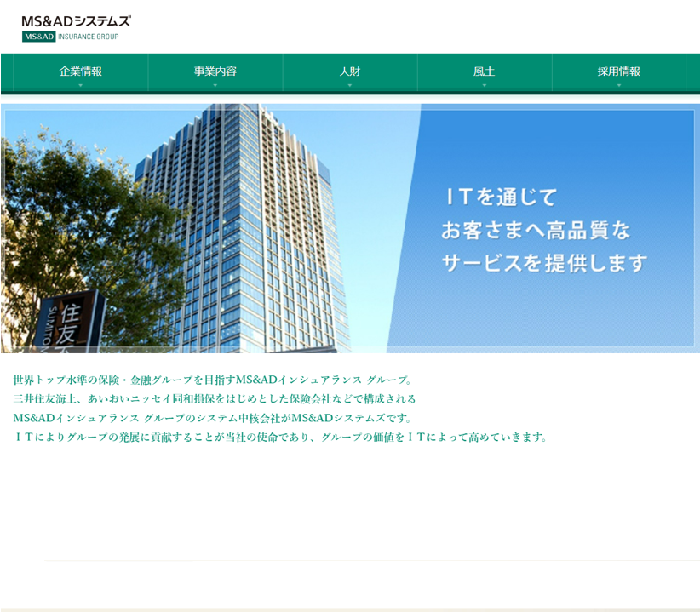Image resolution: width=700 pixels, height=612 pixels.
Task: Go to 採用情報 section
Action: (619, 71)
